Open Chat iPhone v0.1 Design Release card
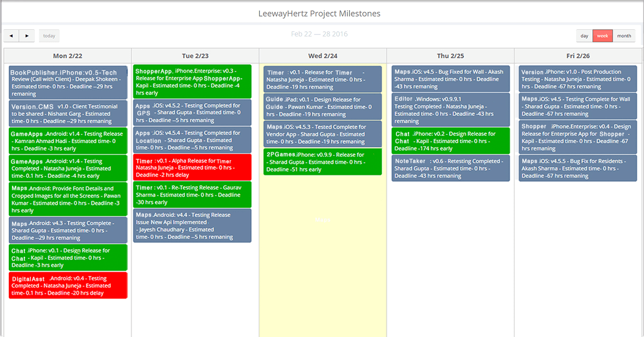This screenshot has width=644, height=337. [x=68, y=258]
